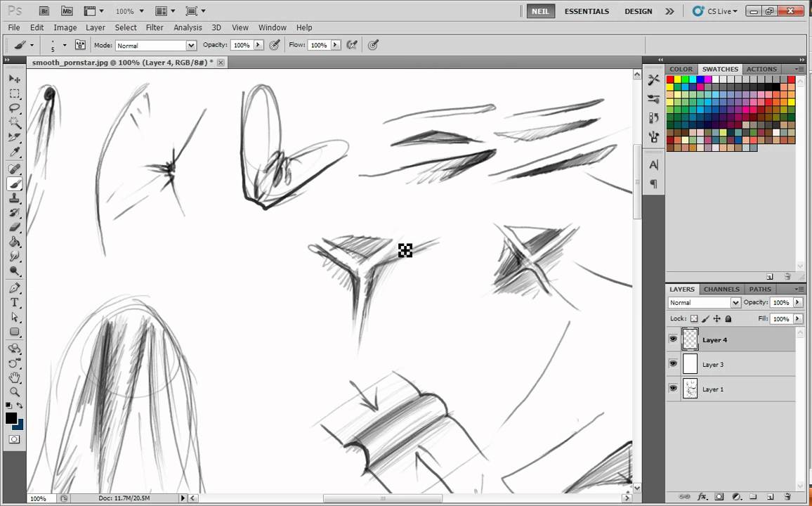Switch to the Channels tab
Image resolution: width=812 pixels, height=506 pixels.
point(721,289)
